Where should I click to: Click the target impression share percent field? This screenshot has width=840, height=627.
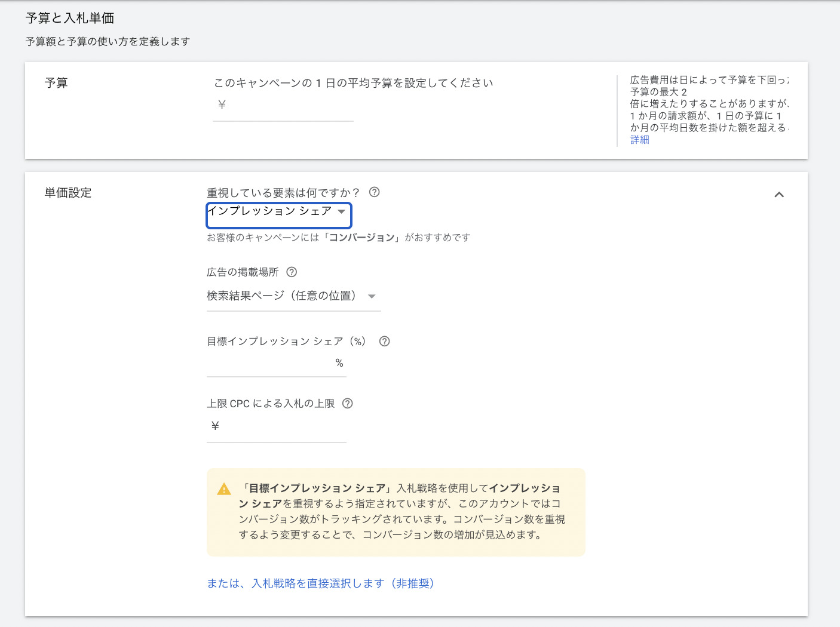click(x=270, y=363)
